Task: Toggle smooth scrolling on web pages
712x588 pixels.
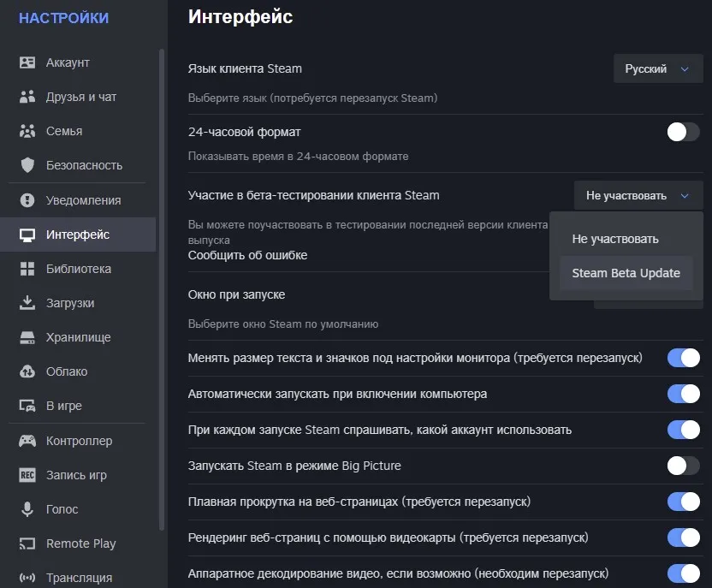Action: coord(684,502)
